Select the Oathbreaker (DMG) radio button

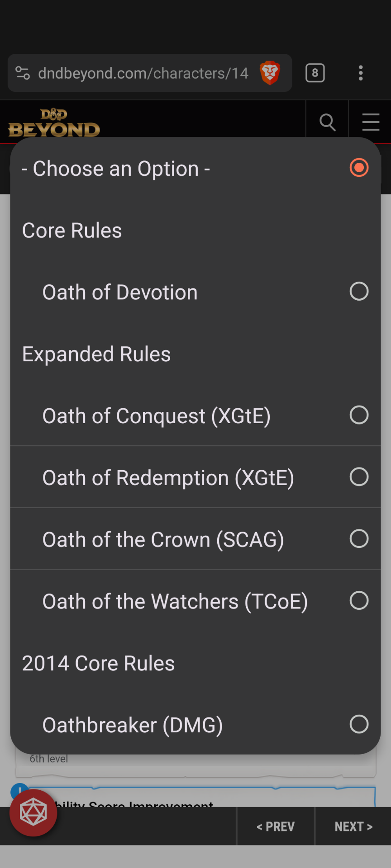coord(359,724)
